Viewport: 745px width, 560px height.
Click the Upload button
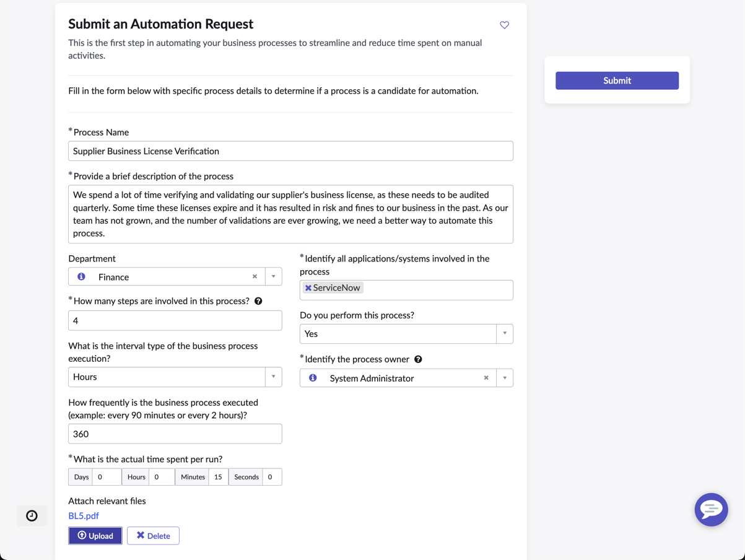click(95, 536)
